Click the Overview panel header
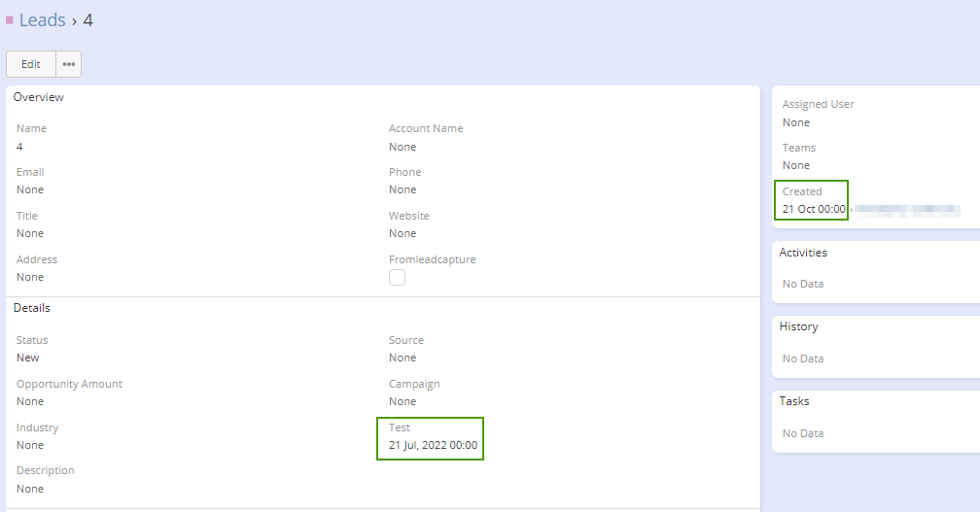Viewport: 980px width, 512px height. pyautogui.click(x=39, y=97)
